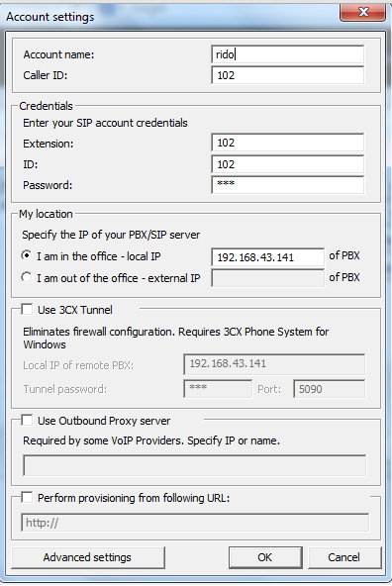Click 'Required by some VoIP Providers' text
Screen dimensions: 392x586
click(x=151, y=440)
